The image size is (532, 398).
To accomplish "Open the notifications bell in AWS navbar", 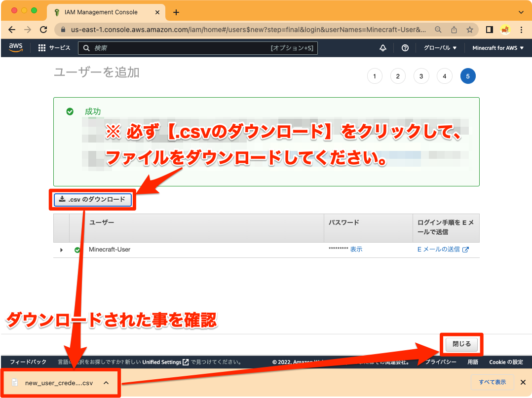I will (x=383, y=48).
